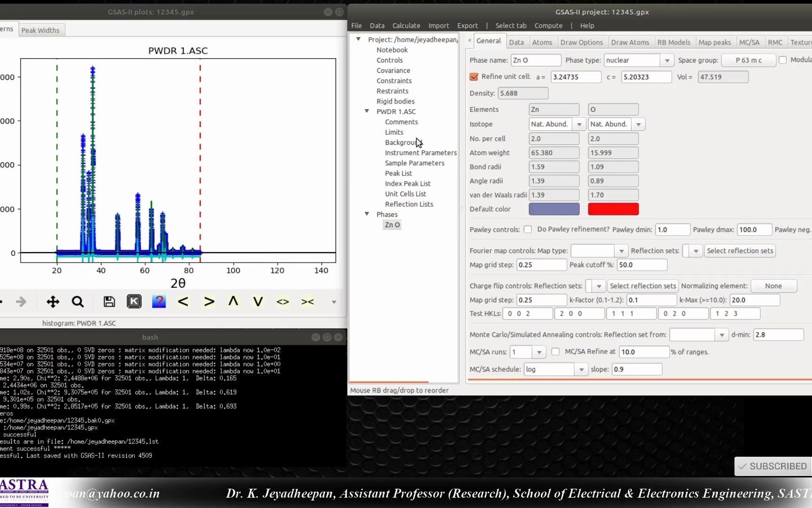Open plot help via the question mark icon
The height and width of the screenshot is (508, 812).
click(x=159, y=302)
